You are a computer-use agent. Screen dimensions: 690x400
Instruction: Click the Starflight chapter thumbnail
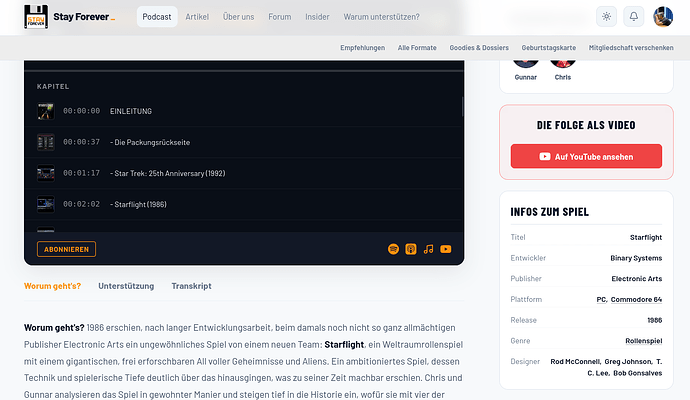[46, 204]
